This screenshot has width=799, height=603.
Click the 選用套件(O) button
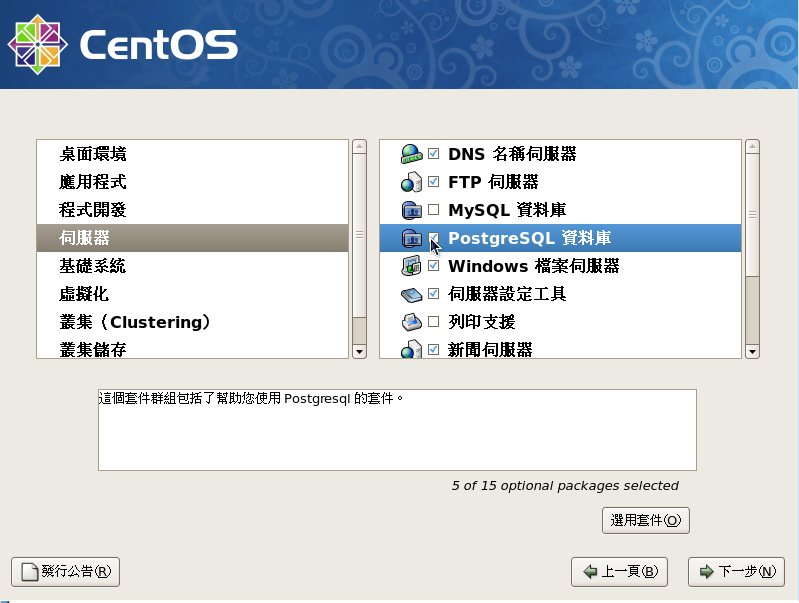click(x=646, y=520)
